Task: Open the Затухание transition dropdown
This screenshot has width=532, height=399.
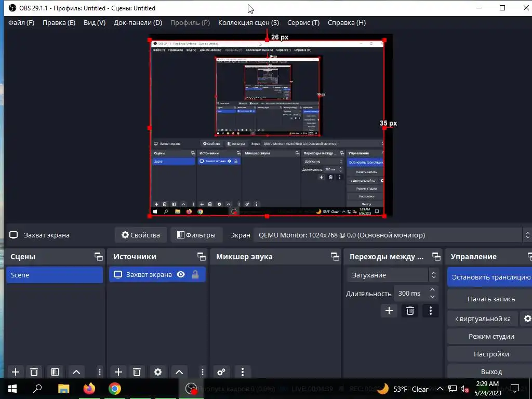Action: click(393, 275)
